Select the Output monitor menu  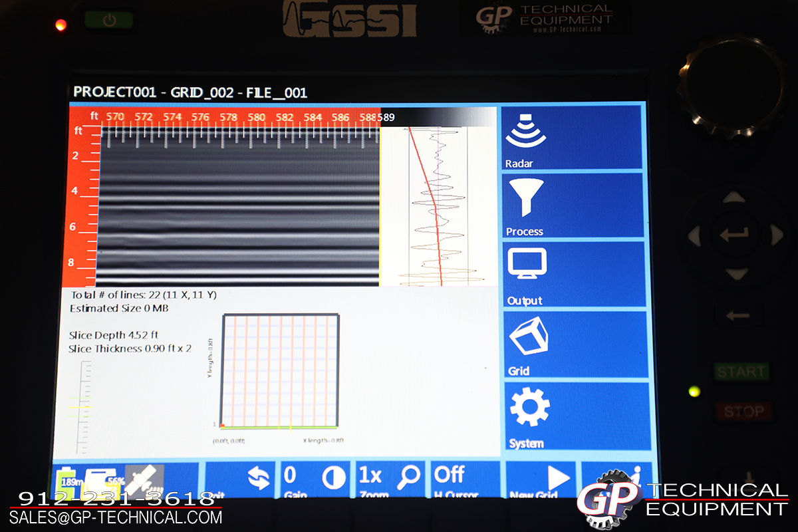572,275
